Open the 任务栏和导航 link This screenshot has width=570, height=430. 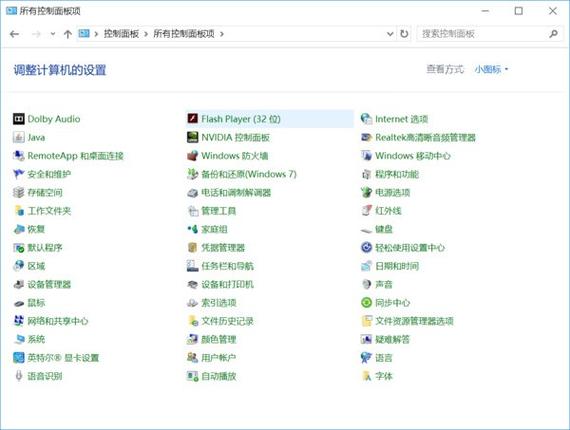(228, 266)
